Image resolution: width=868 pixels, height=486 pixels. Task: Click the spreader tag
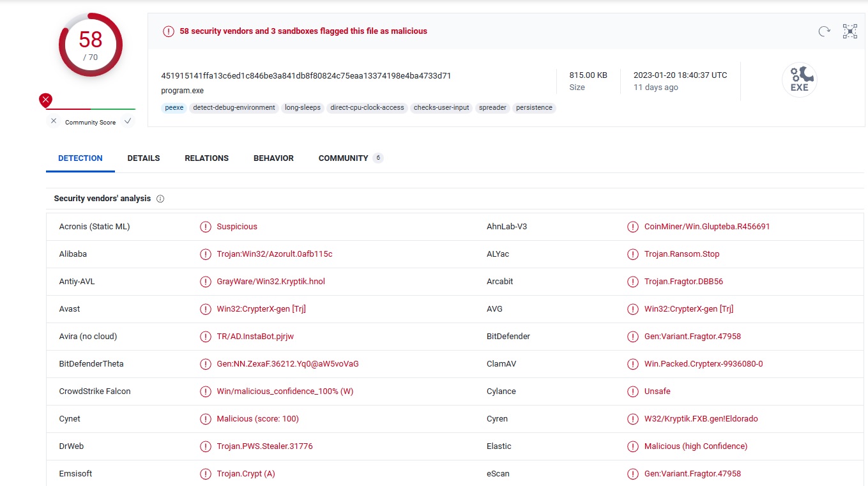point(492,108)
